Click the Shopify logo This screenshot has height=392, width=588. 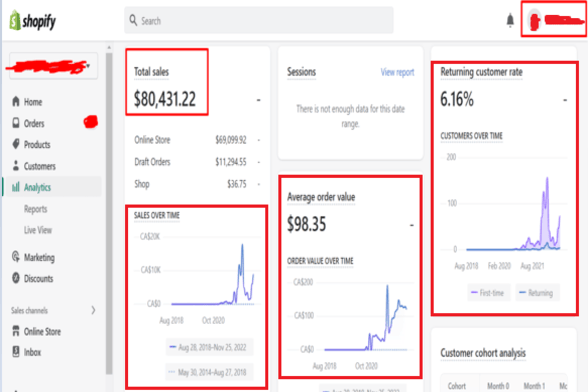coord(33,21)
